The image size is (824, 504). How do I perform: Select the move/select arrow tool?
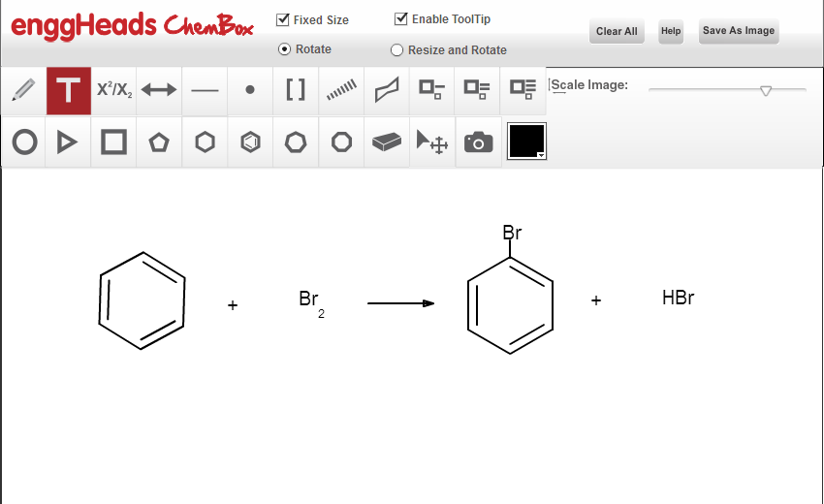(432, 142)
